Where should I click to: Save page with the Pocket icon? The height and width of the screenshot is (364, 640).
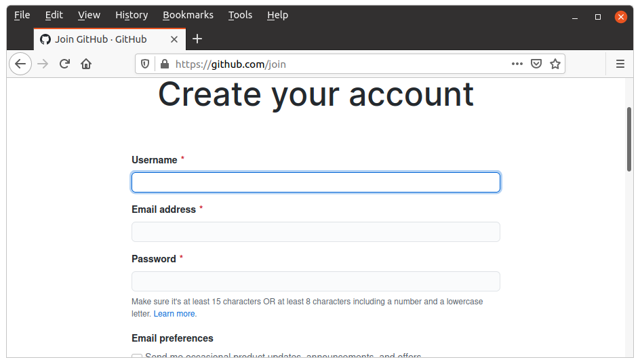[536, 64]
